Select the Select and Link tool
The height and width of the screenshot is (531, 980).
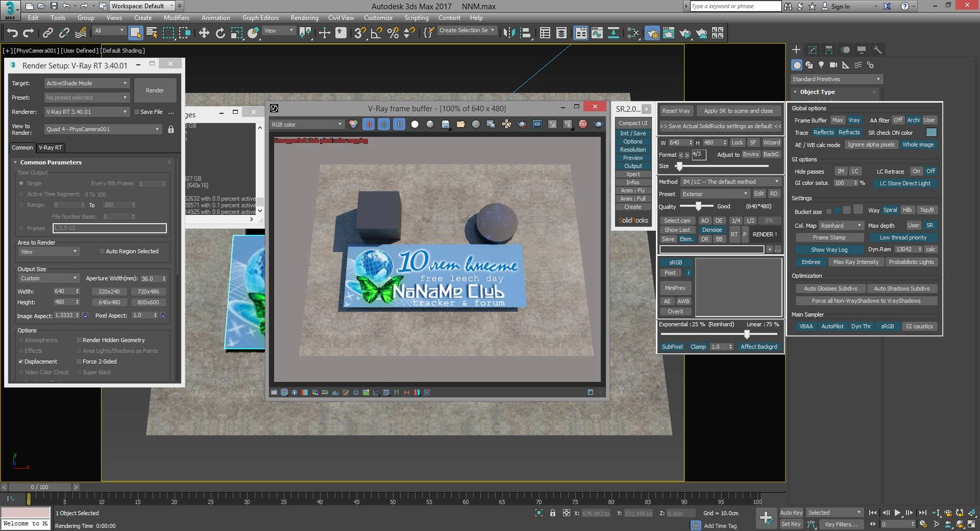48,33
